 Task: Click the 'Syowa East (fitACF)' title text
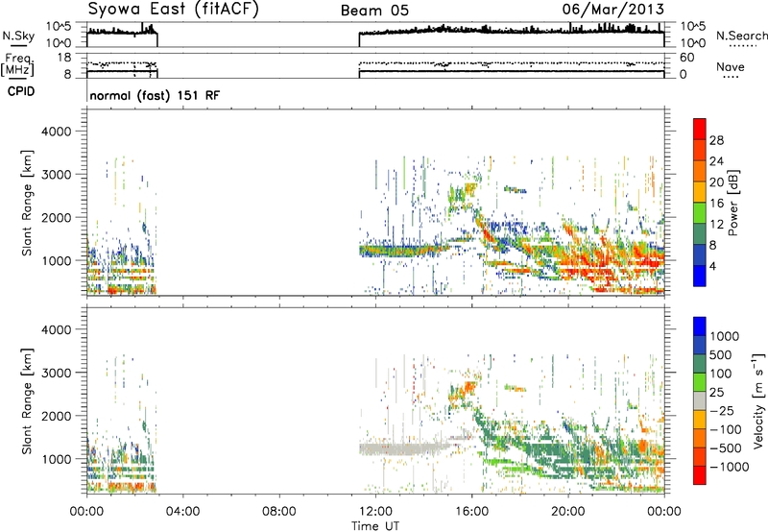click(x=173, y=9)
